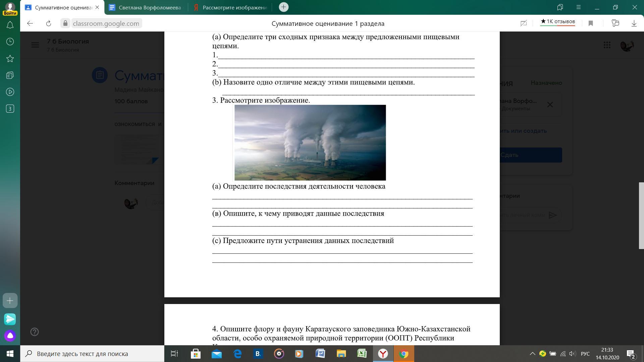This screenshot has width=644, height=362.
Task: Open Word from the taskbar
Action: coord(320,354)
